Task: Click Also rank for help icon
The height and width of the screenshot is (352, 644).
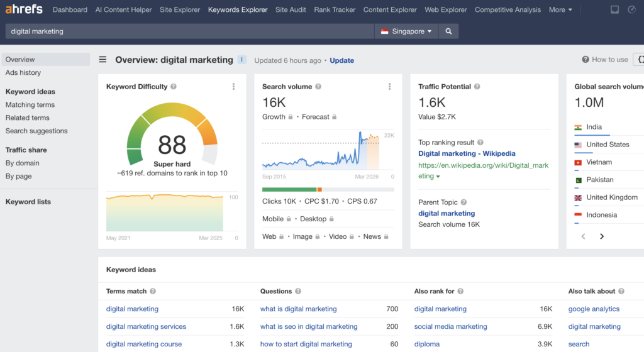Action: pos(460,291)
